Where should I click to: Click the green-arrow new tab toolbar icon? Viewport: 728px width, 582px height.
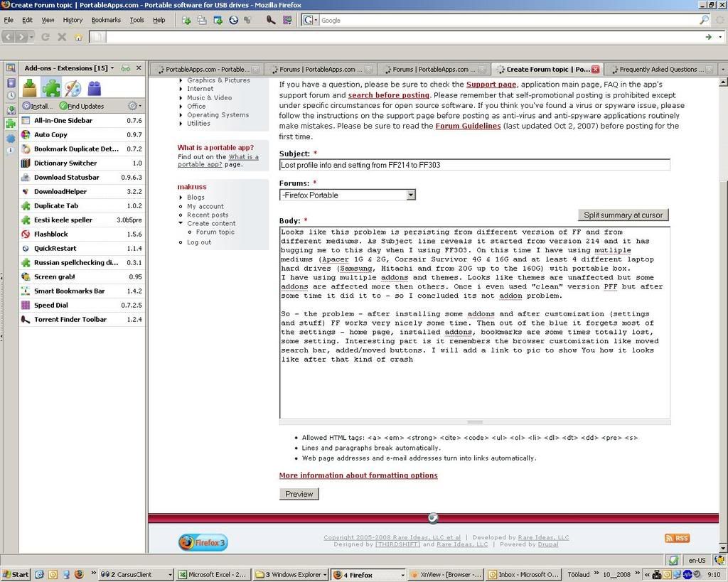[186, 20]
